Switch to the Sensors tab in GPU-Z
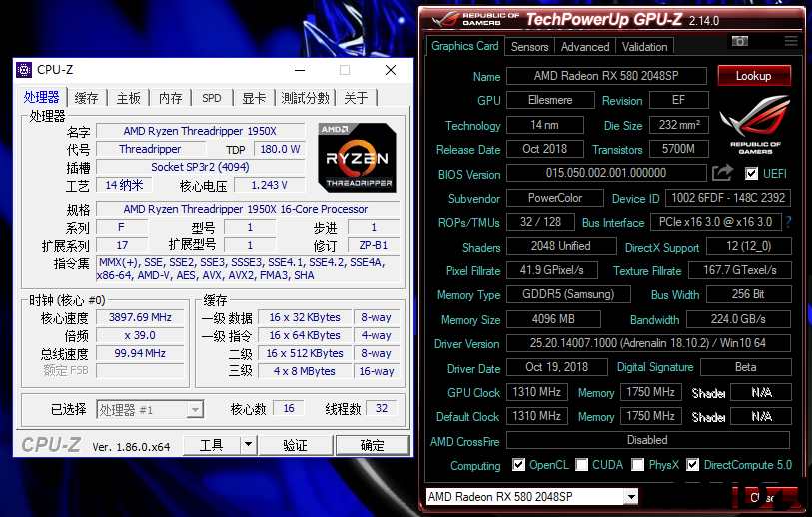Screen dimensions: 812x517 pyautogui.click(x=529, y=47)
